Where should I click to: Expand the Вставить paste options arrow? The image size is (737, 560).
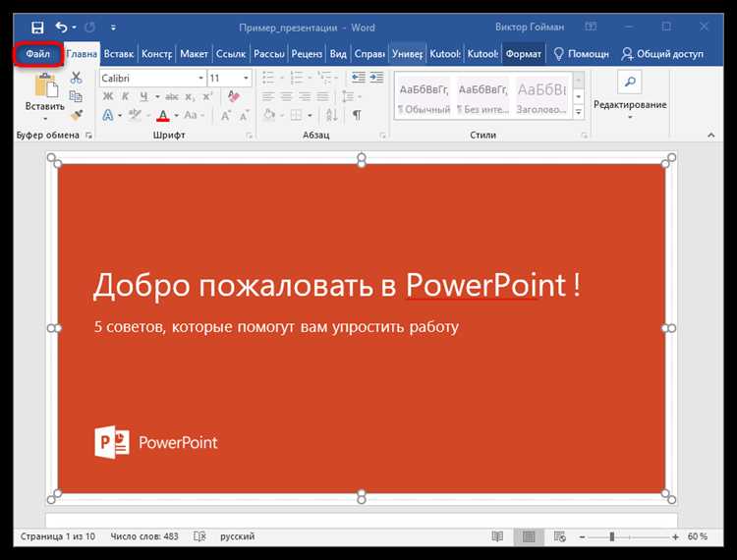click(45, 119)
